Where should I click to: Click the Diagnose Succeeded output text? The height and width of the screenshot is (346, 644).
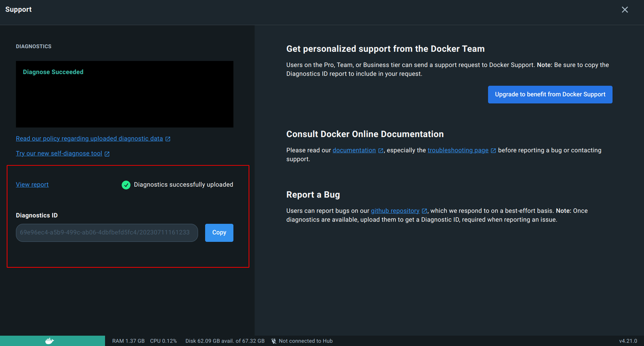53,72
